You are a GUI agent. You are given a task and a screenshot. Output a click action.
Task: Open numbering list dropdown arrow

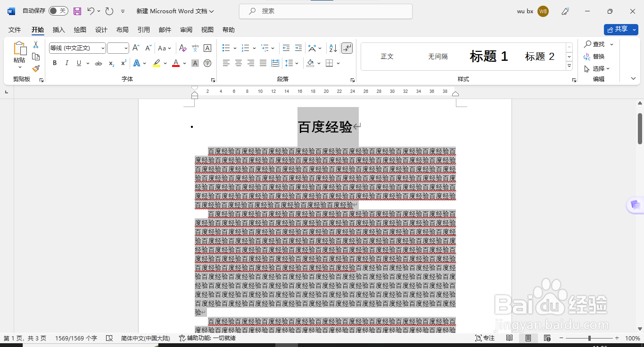[x=254, y=48]
